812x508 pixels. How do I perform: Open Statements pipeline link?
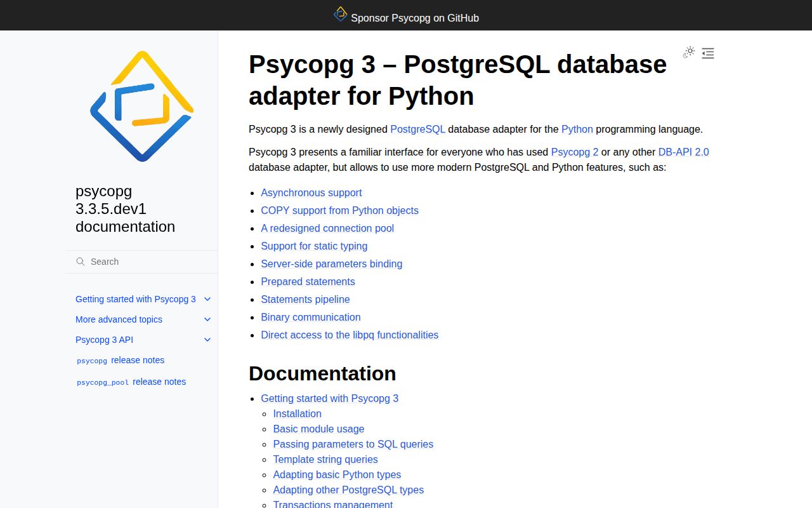pyautogui.click(x=305, y=299)
